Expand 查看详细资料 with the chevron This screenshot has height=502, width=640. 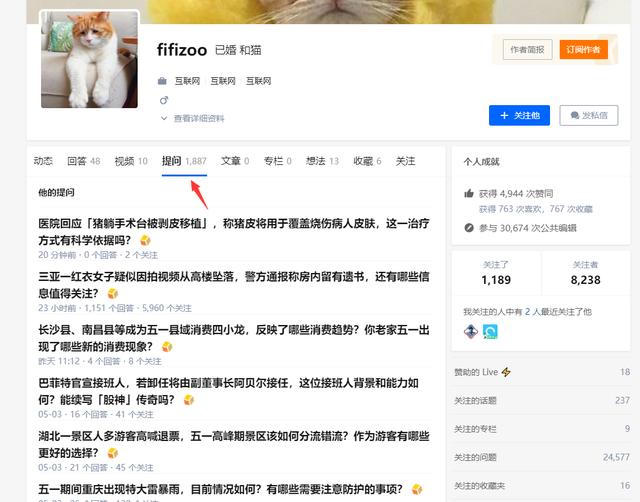click(x=164, y=118)
